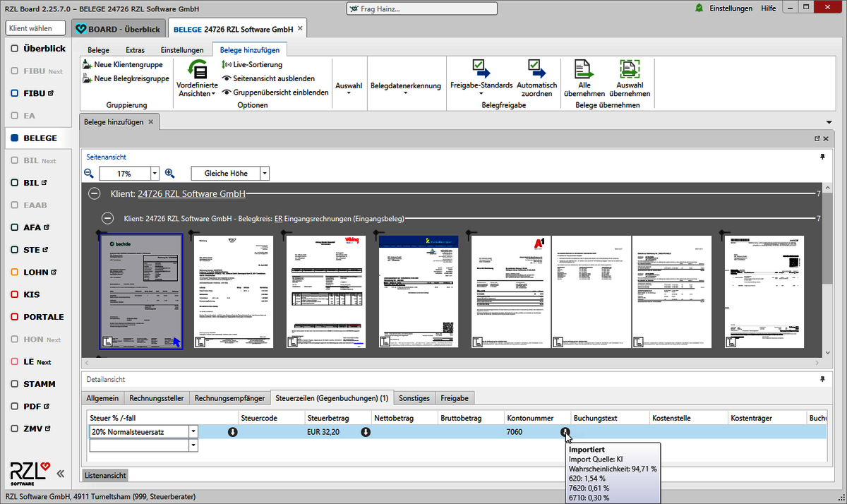Zoom in with the magnifier plus icon
The image size is (847, 504).
pyautogui.click(x=169, y=173)
